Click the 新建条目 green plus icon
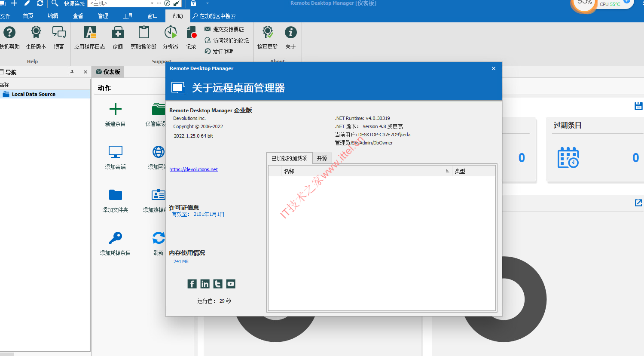 click(x=116, y=109)
